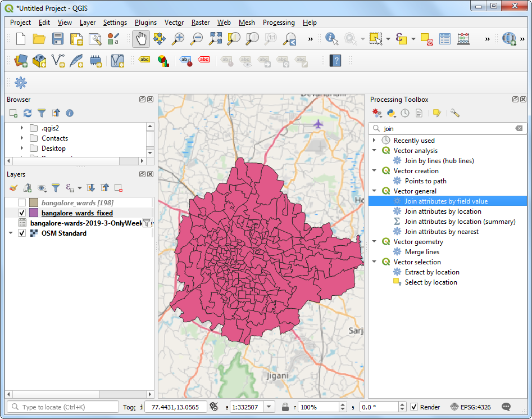
Task: Click Save Project floppy disk icon
Action: (58, 39)
